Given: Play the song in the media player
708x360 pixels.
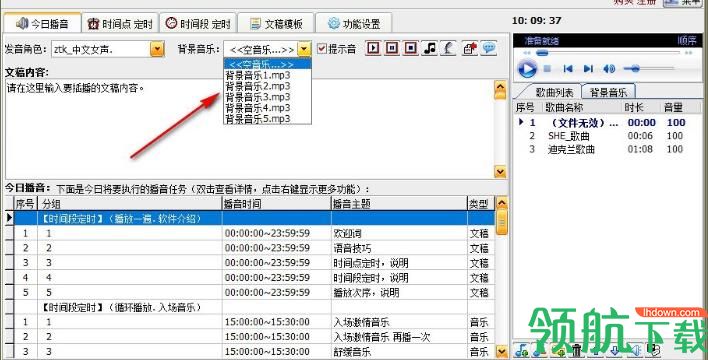Looking at the screenshot, I should [526, 69].
